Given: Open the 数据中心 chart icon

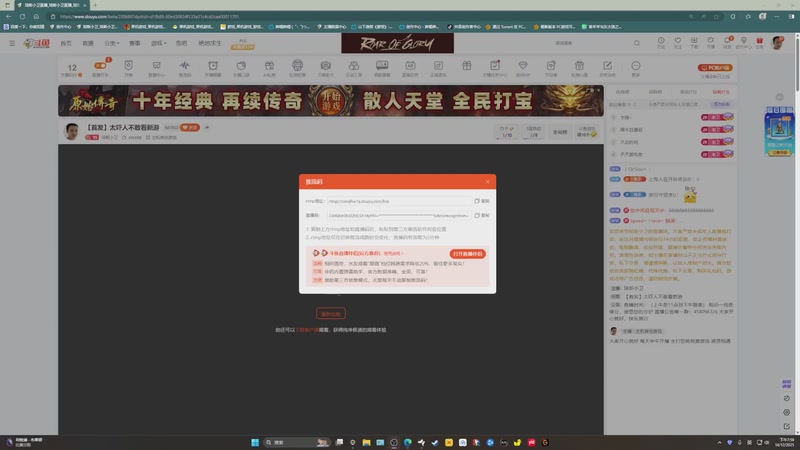Looking at the screenshot, I should coord(156,66).
